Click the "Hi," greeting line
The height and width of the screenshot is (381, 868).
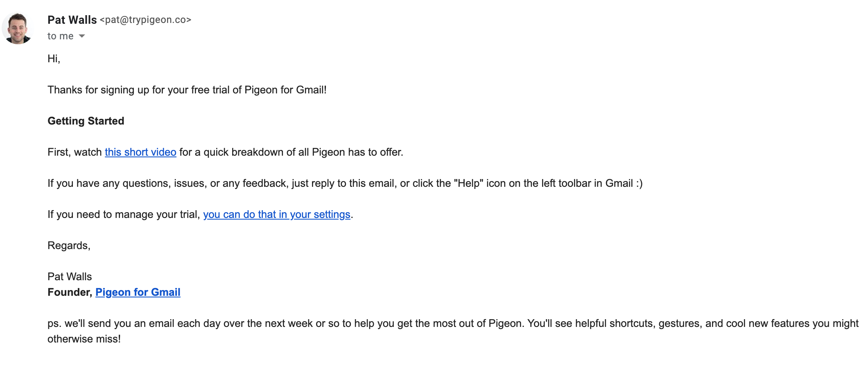(54, 59)
